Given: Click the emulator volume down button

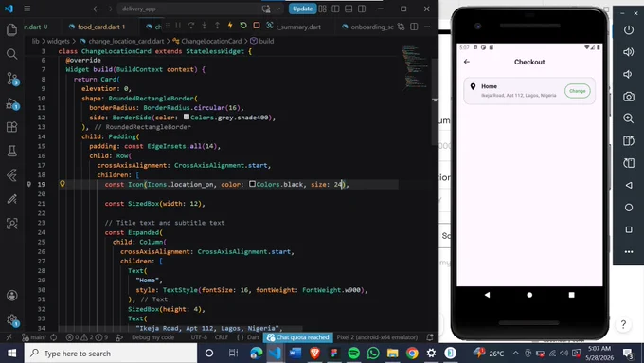Looking at the screenshot, I should coord(629,74).
